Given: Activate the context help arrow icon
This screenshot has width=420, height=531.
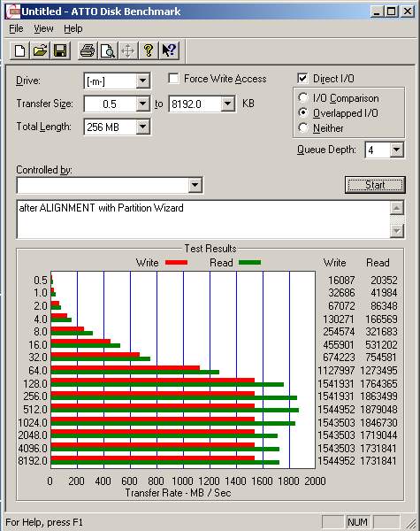Looking at the screenshot, I should [x=169, y=50].
